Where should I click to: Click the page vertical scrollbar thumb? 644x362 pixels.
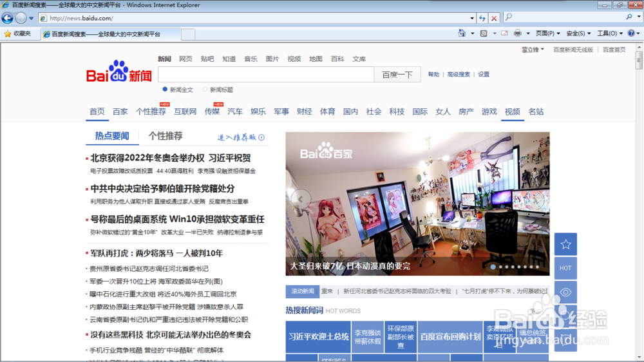click(x=639, y=61)
